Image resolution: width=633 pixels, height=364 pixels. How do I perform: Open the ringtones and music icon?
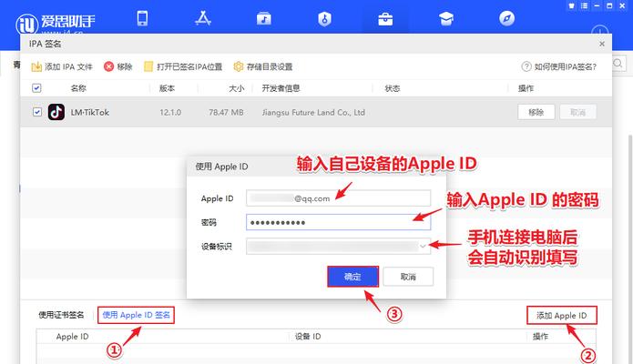tap(263, 19)
